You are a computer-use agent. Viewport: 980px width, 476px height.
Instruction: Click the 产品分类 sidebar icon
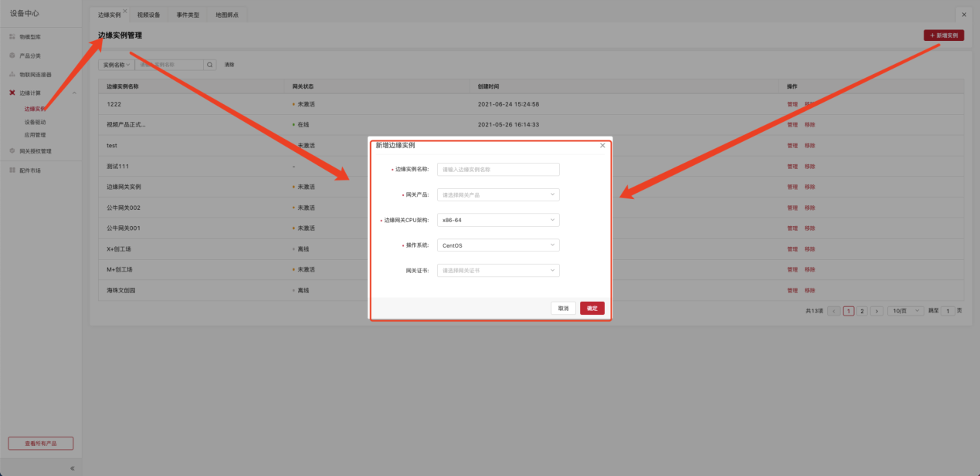click(x=12, y=56)
